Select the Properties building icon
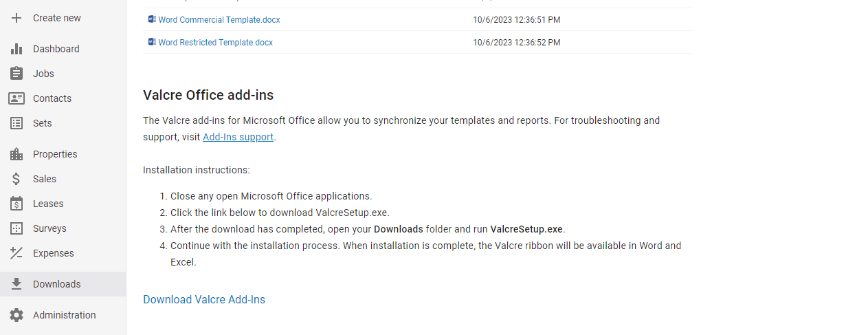868x335 pixels. coord(16,154)
